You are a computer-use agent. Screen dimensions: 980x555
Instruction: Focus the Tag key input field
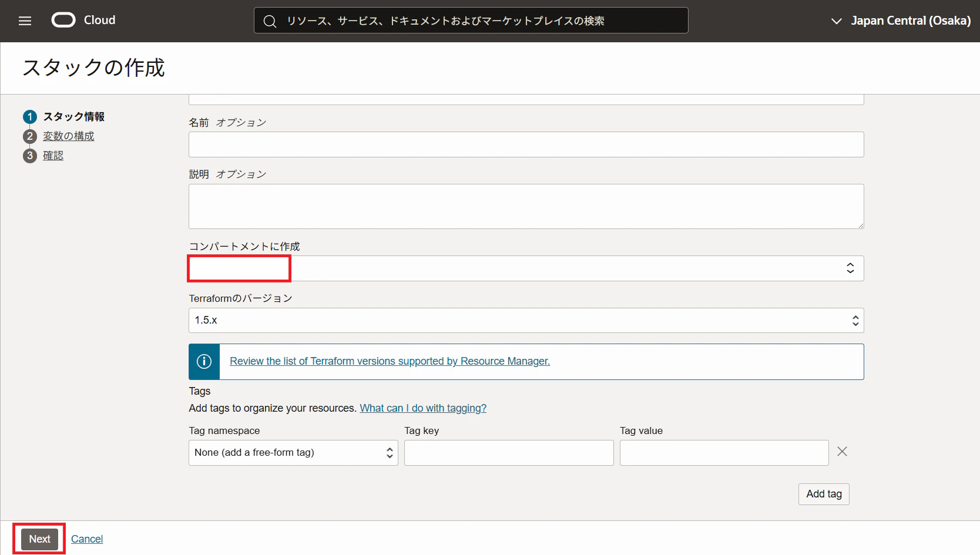pyautogui.click(x=509, y=453)
